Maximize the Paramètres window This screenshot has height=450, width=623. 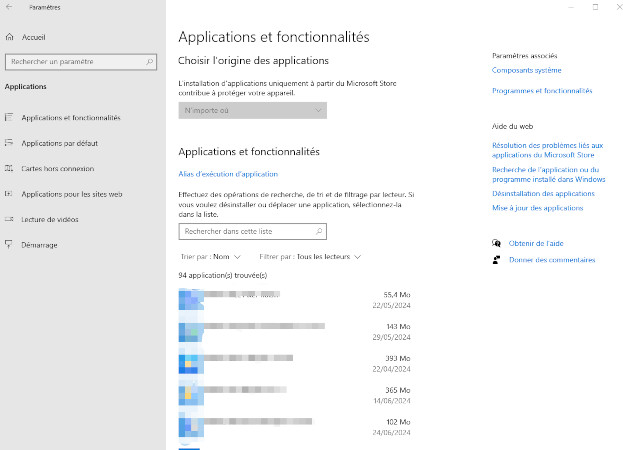coord(595,7)
